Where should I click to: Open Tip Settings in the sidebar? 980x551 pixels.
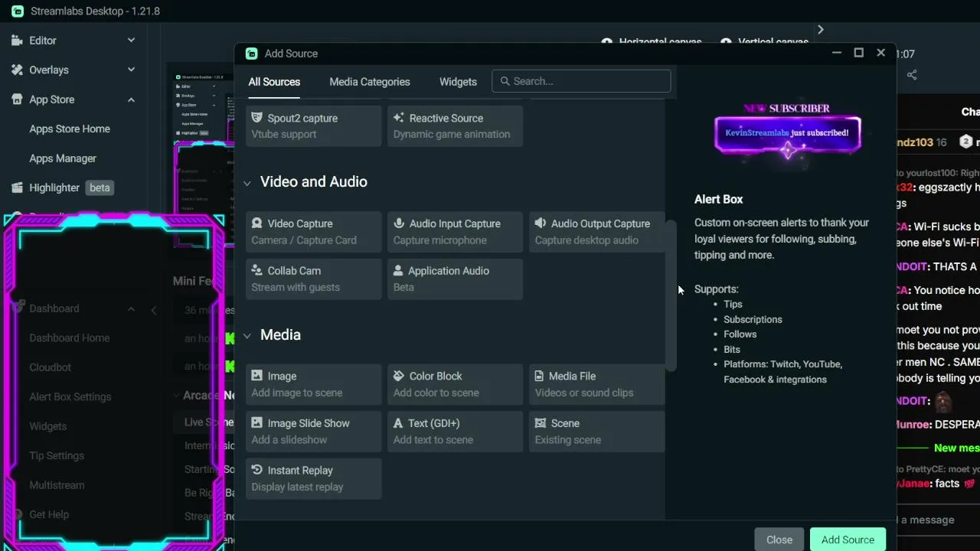coord(57,455)
